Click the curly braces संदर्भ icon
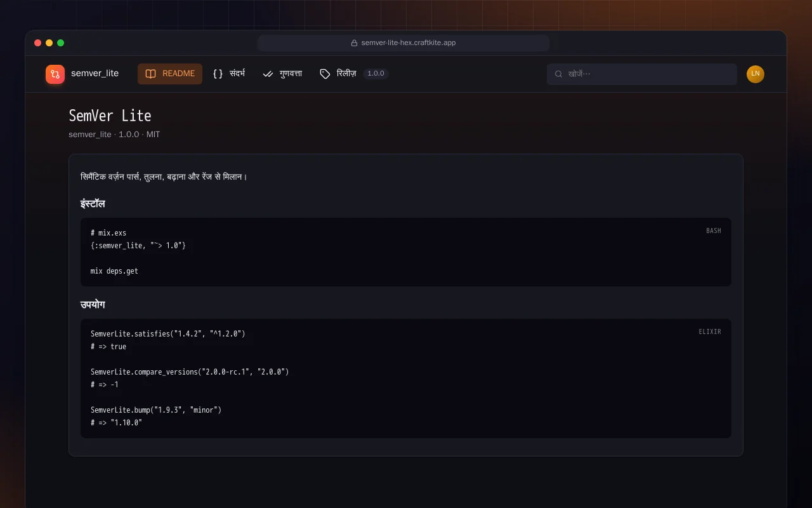This screenshot has width=812, height=508. tap(218, 74)
